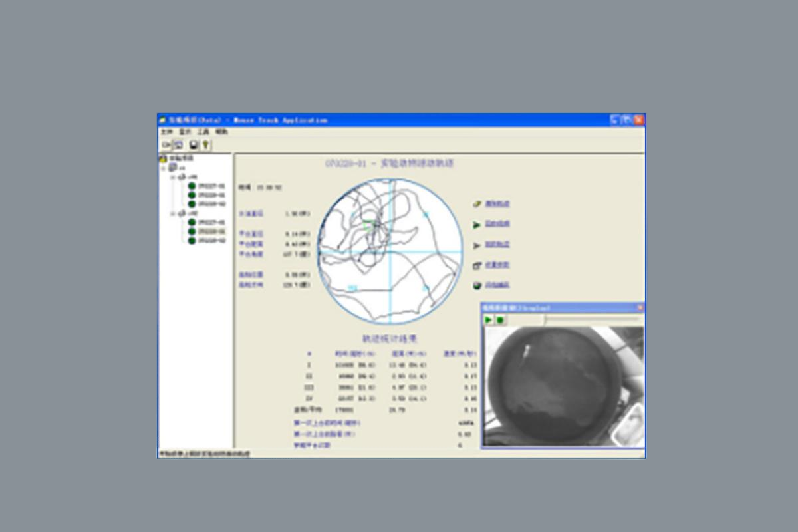Click the globe icon below the settings link
798x532 pixels.
pyautogui.click(x=477, y=285)
